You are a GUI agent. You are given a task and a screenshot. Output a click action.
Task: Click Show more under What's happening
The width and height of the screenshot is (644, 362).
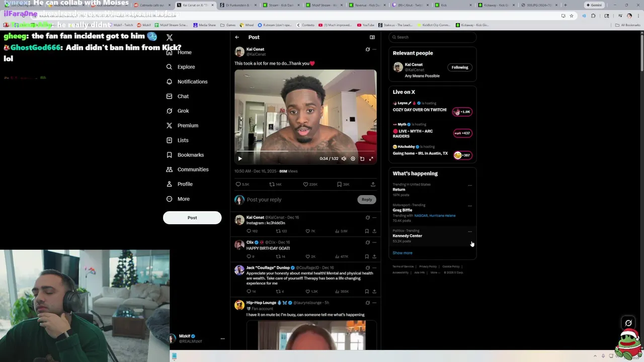pyautogui.click(x=403, y=253)
